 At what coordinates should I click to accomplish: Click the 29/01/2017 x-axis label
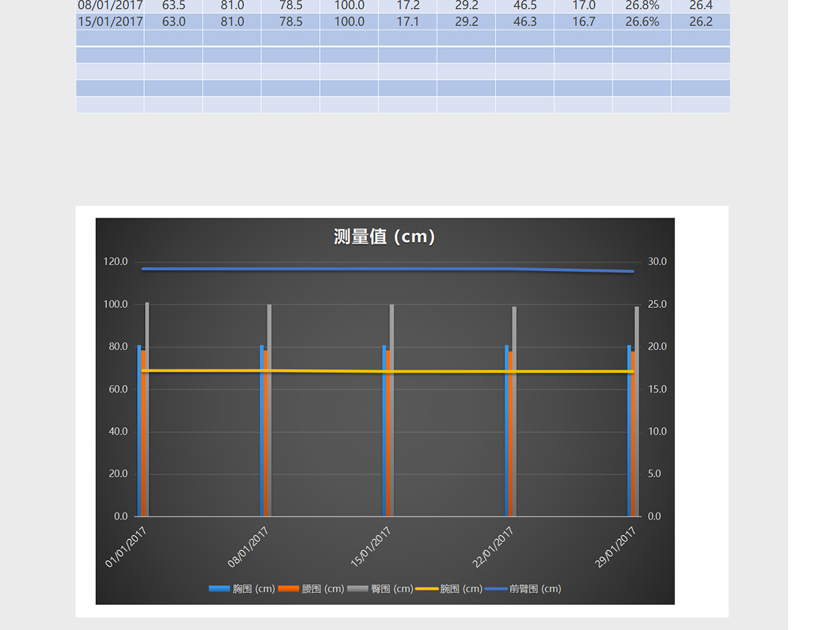click(616, 547)
